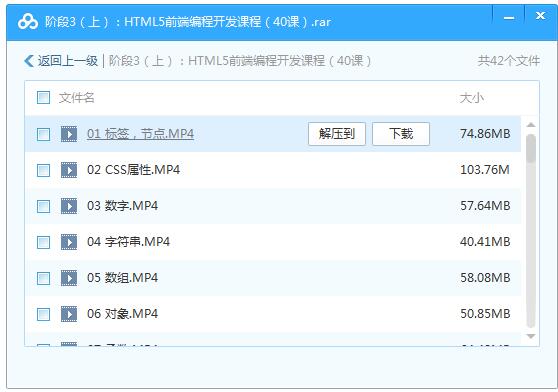Select the 04 字符串.MP4 file row
The image size is (558, 392).
pyautogui.click(x=273, y=242)
